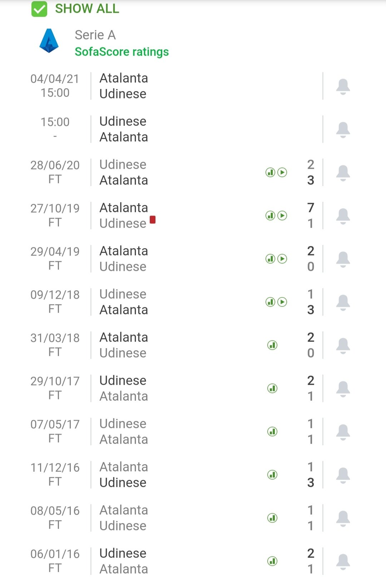This screenshot has width=386, height=588.
Task: Toggle bell for 07/05/17 draw match
Action: point(343,432)
